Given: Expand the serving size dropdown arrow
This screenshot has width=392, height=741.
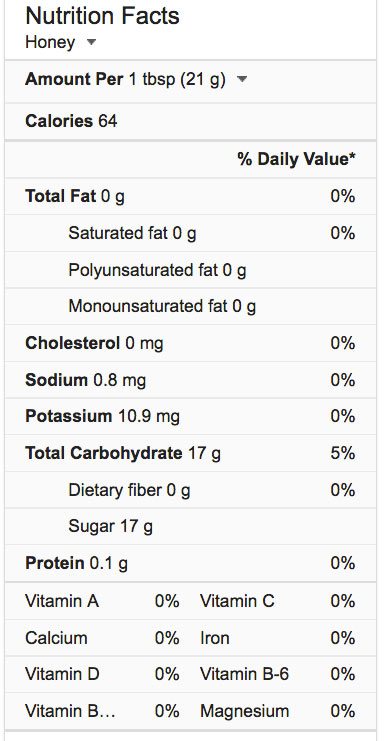Looking at the screenshot, I should pyautogui.click(x=242, y=79).
